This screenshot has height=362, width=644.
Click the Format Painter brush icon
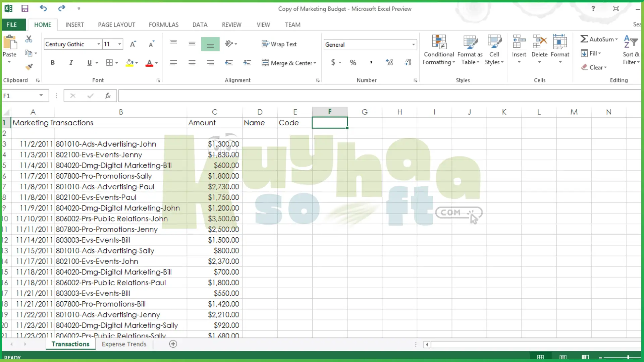29,67
